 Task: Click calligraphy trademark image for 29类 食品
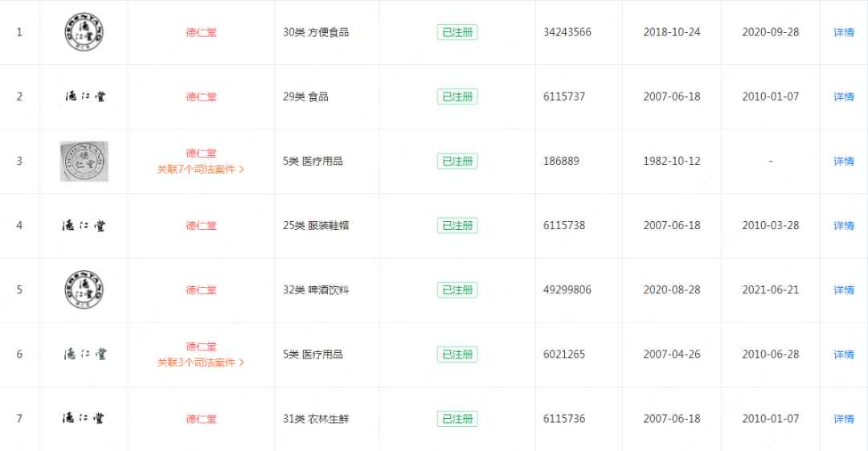pos(84,96)
